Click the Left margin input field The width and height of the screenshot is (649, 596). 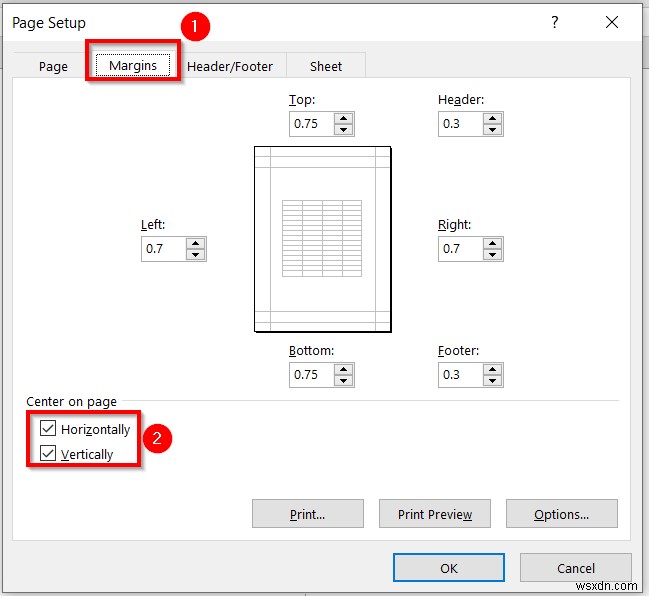pos(164,249)
